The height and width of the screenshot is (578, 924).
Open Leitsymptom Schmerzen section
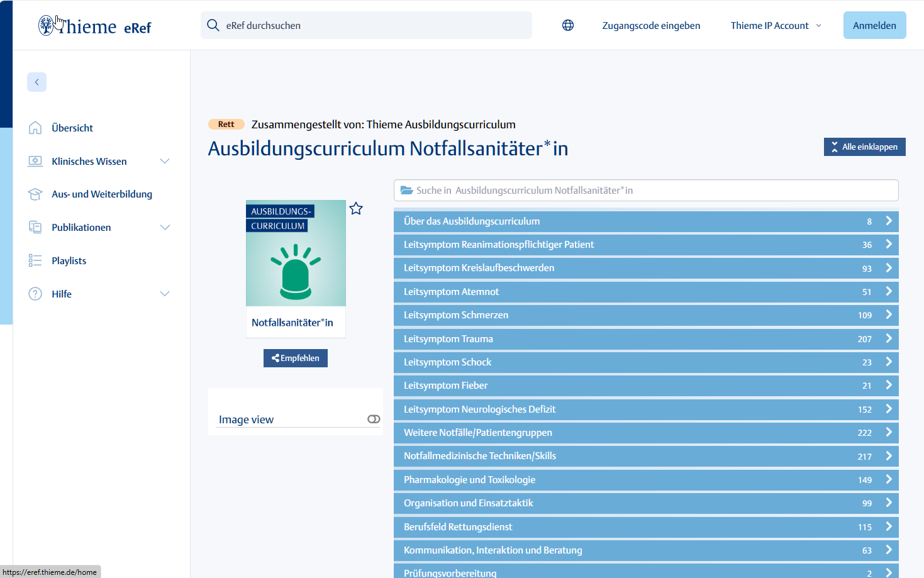[646, 315]
